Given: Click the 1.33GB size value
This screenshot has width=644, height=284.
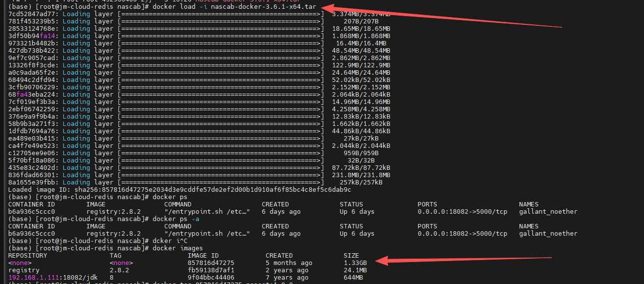Looking at the screenshot, I should tap(355, 263).
